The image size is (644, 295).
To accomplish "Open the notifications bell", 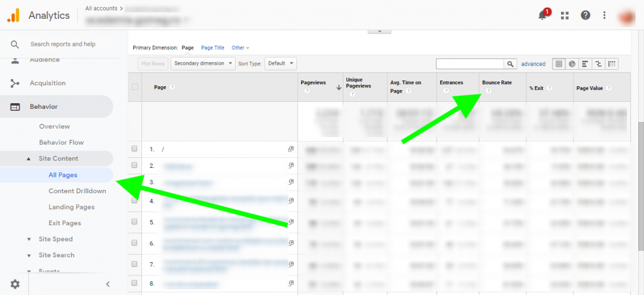I will pos(542,16).
